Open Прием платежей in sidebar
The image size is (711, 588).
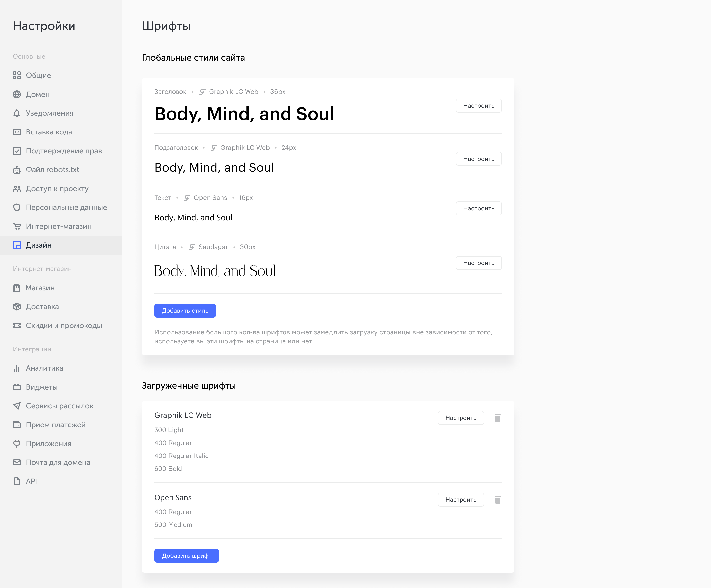point(56,425)
